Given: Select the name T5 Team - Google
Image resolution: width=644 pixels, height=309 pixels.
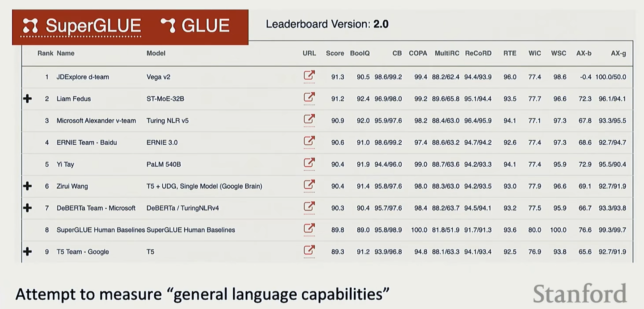Looking at the screenshot, I should 83,252.
